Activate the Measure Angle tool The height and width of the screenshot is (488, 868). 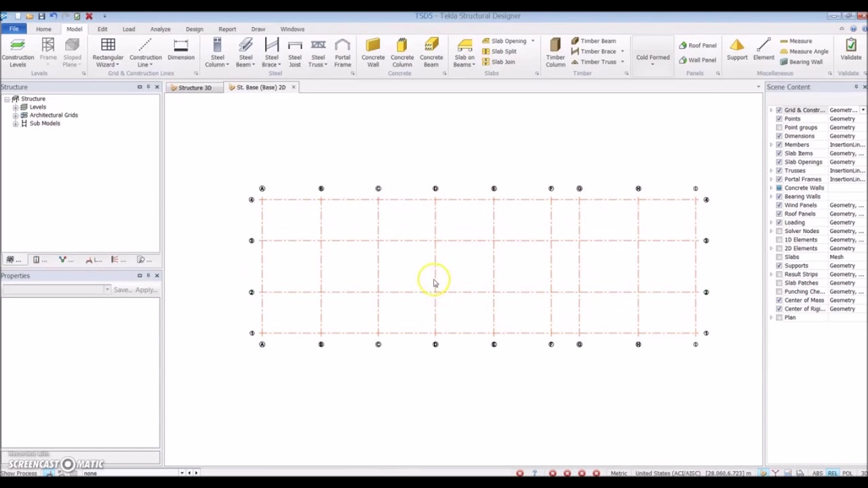[x=804, y=52]
